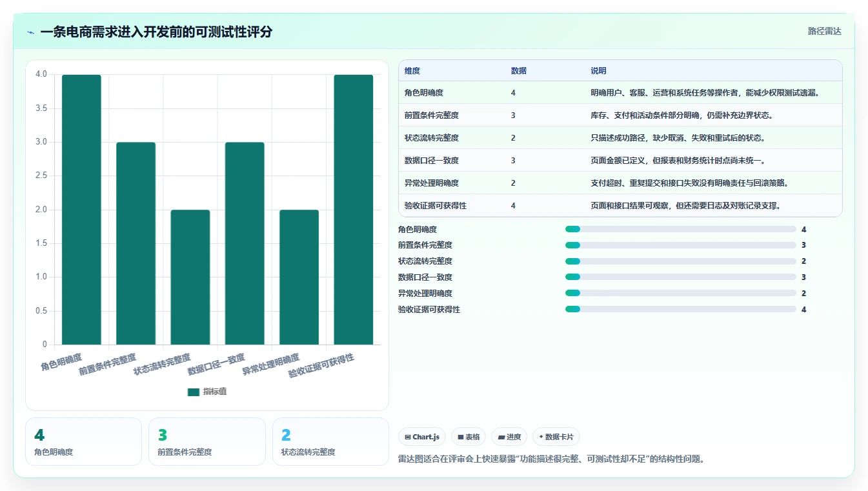
Task: Click the 数据卡片 tag chip
Action: (x=556, y=437)
